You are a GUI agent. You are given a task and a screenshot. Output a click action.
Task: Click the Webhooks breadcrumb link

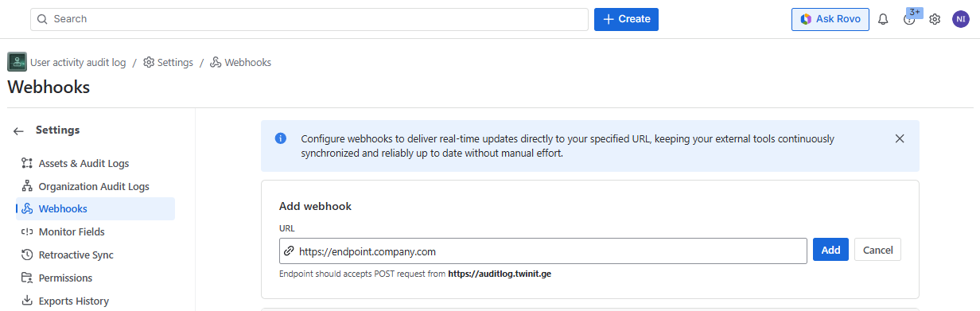pyautogui.click(x=240, y=62)
